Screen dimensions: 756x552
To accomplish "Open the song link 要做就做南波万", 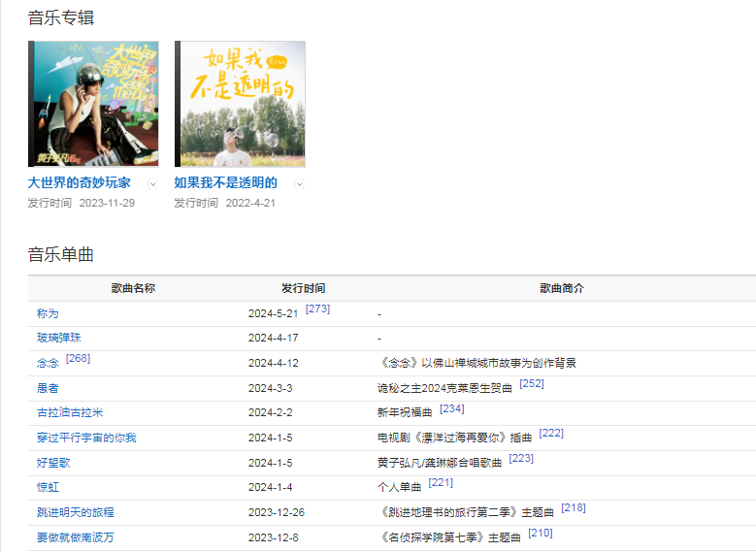I will 76,536.
